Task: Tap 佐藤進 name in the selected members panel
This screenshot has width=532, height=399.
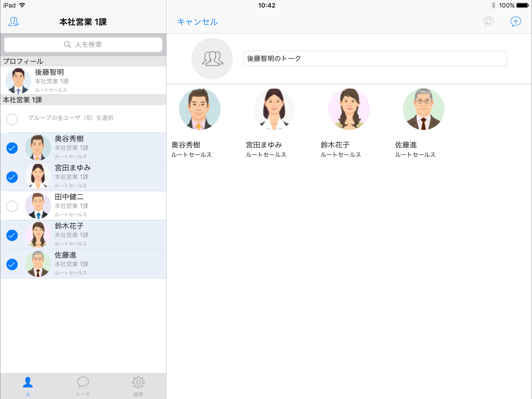Action: point(406,145)
